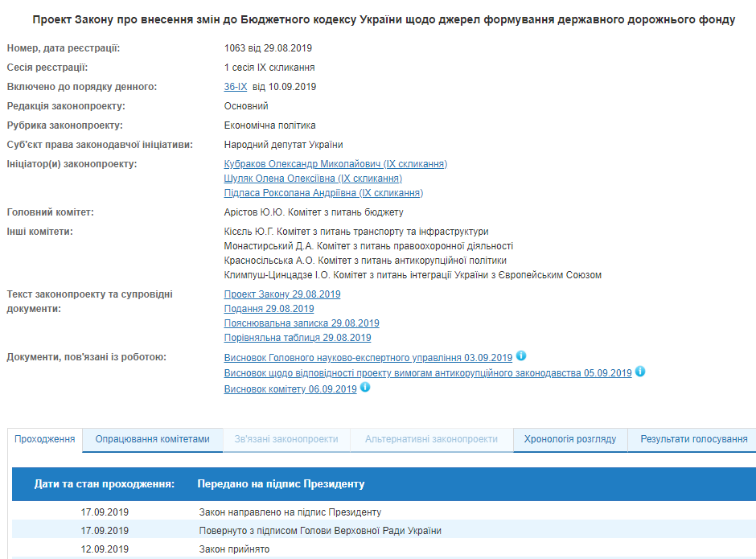
Task: Open Проект Закону 29.08.2019 document
Action: [x=282, y=294]
